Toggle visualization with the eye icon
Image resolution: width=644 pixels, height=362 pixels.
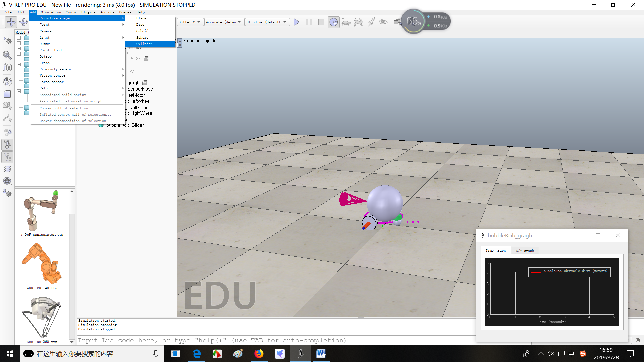(x=383, y=22)
